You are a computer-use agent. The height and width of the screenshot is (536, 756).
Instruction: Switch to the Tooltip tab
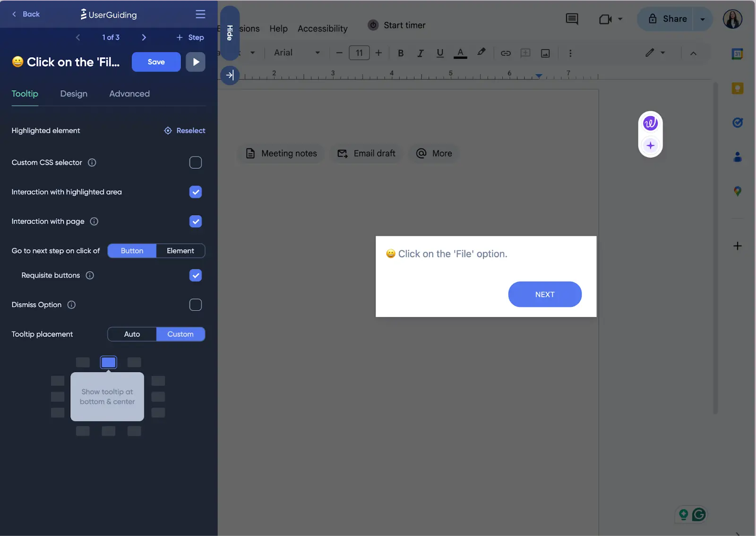pos(25,94)
